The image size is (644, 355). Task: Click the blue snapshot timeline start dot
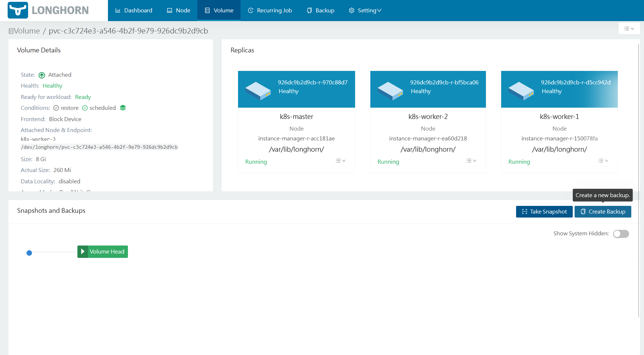tap(29, 253)
